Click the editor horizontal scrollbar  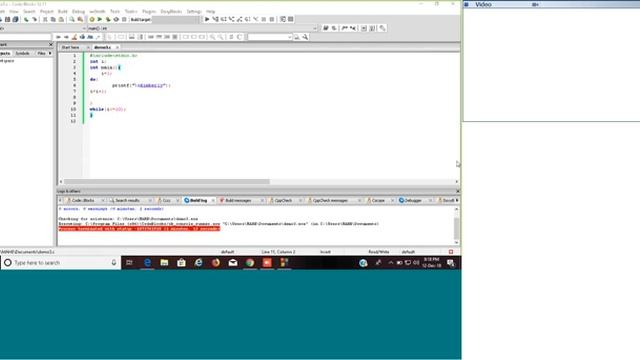tap(167, 181)
